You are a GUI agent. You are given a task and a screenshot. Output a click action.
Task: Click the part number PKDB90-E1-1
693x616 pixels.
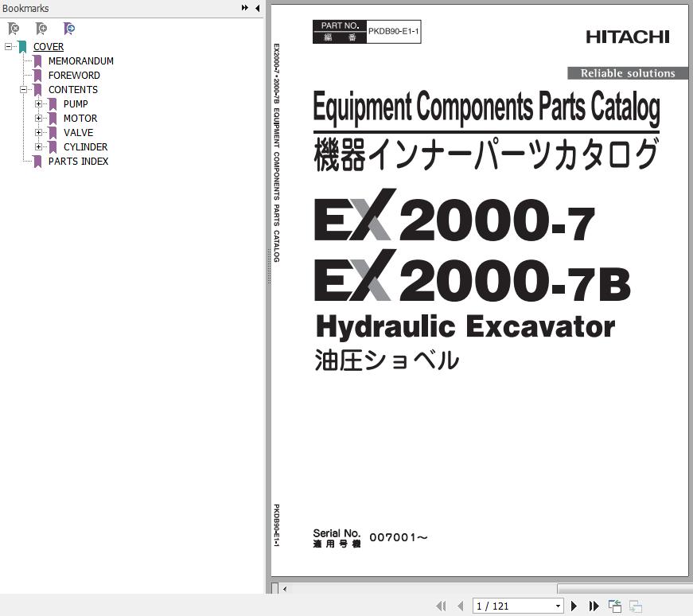pos(393,31)
